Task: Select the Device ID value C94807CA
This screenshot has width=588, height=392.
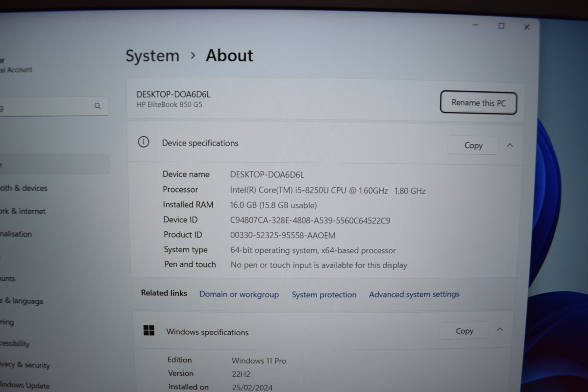Action: 310,220
